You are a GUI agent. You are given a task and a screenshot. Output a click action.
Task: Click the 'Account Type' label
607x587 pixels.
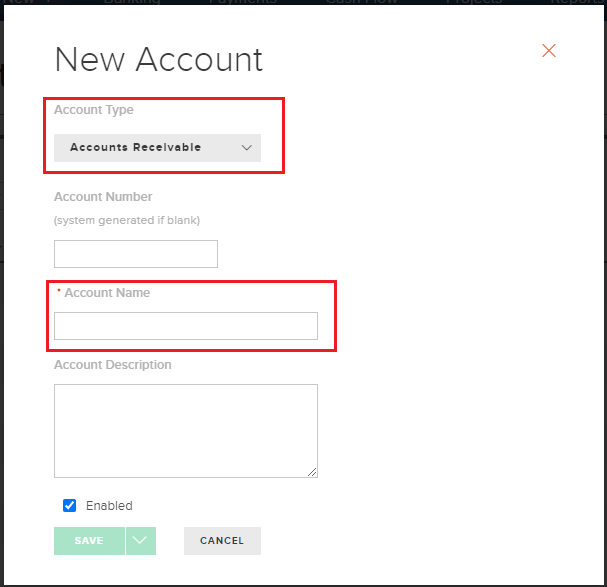(x=94, y=110)
